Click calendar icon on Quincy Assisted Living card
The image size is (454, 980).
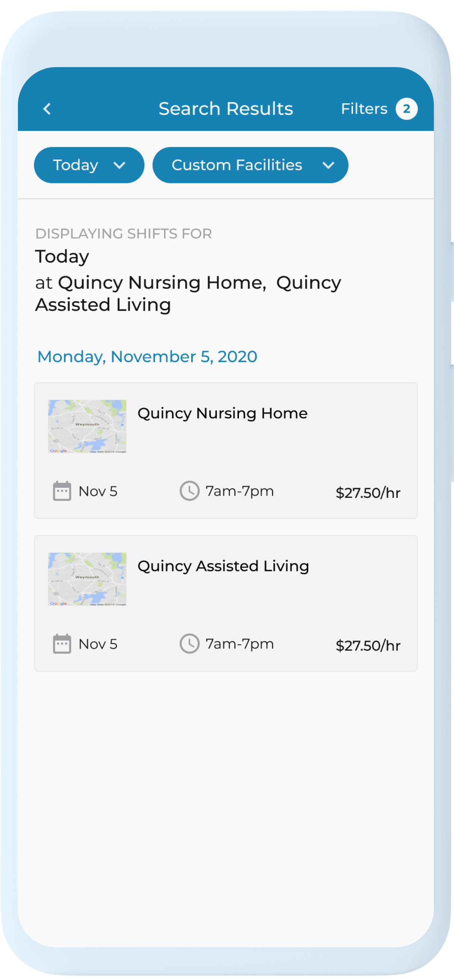click(x=62, y=644)
